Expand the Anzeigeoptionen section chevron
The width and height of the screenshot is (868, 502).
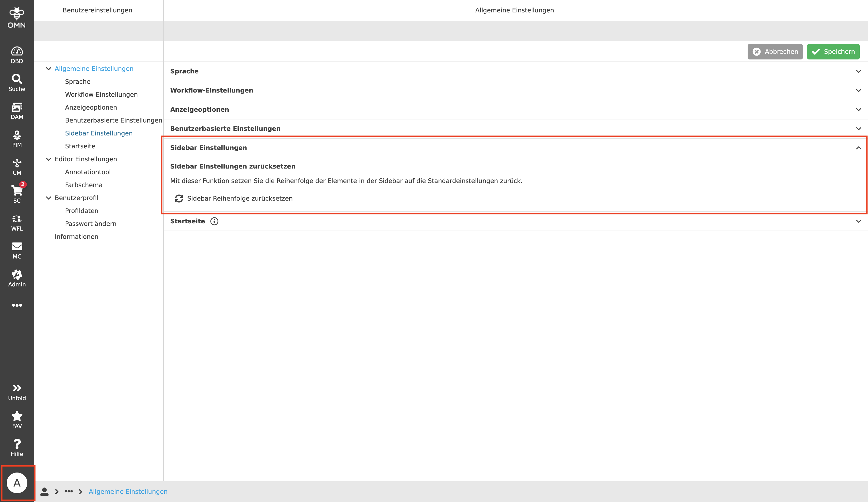pos(858,110)
